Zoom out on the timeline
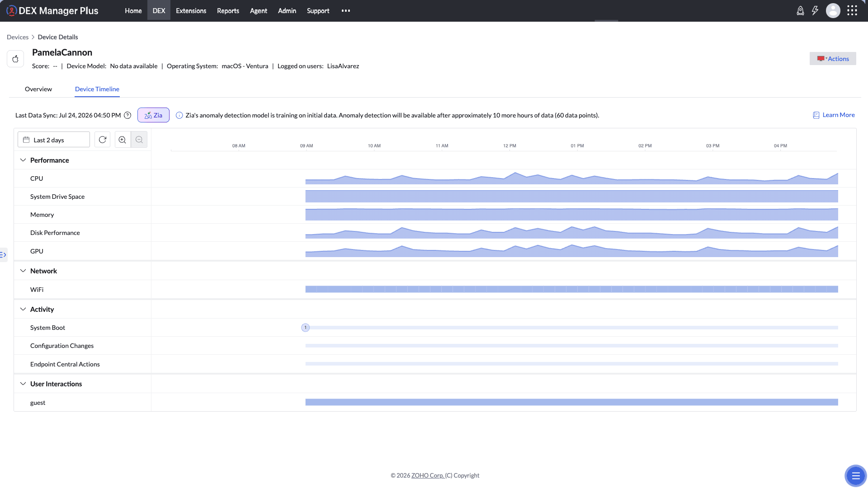The width and height of the screenshot is (868, 488). 139,140
